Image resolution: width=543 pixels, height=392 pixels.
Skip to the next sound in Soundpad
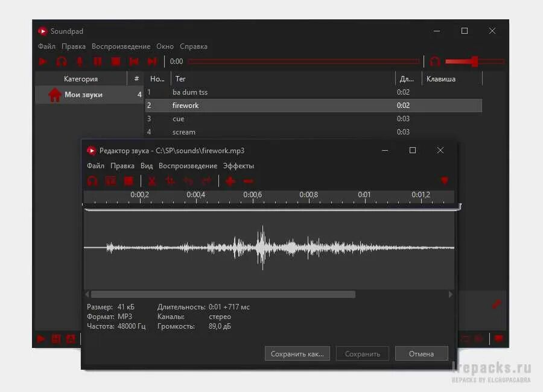pyautogui.click(x=152, y=62)
